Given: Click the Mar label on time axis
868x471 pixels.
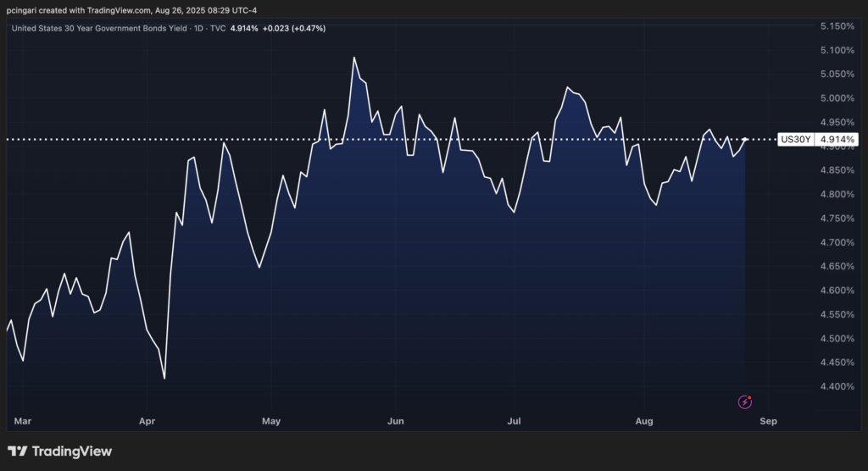Looking at the screenshot, I should [x=23, y=419].
